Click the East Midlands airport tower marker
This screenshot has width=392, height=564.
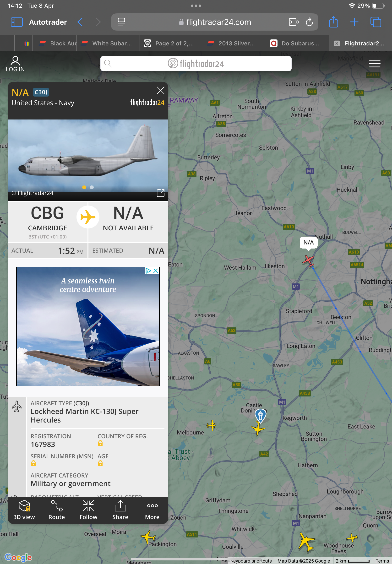(261, 415)
